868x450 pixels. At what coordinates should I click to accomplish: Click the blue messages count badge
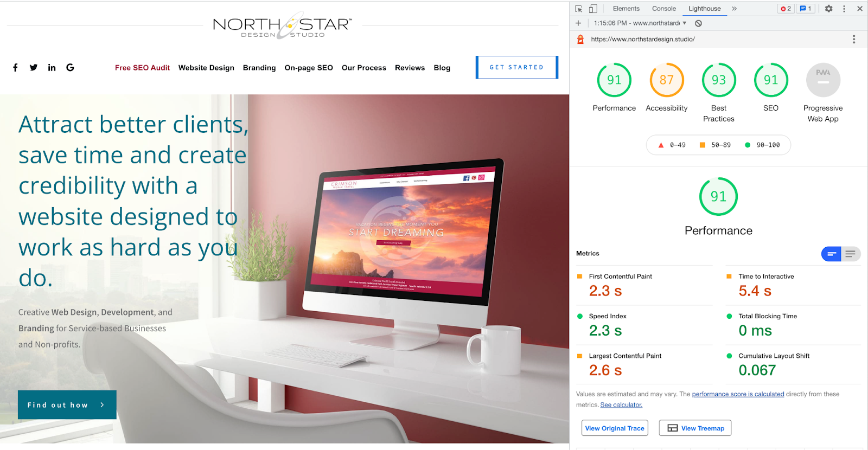[x=806, y=9]
